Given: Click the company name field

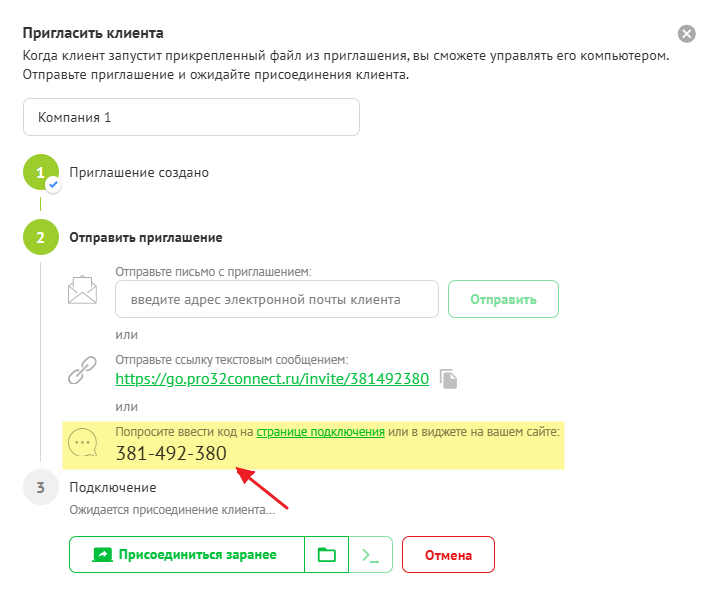Looking at the screenshot, I should 191,117.
